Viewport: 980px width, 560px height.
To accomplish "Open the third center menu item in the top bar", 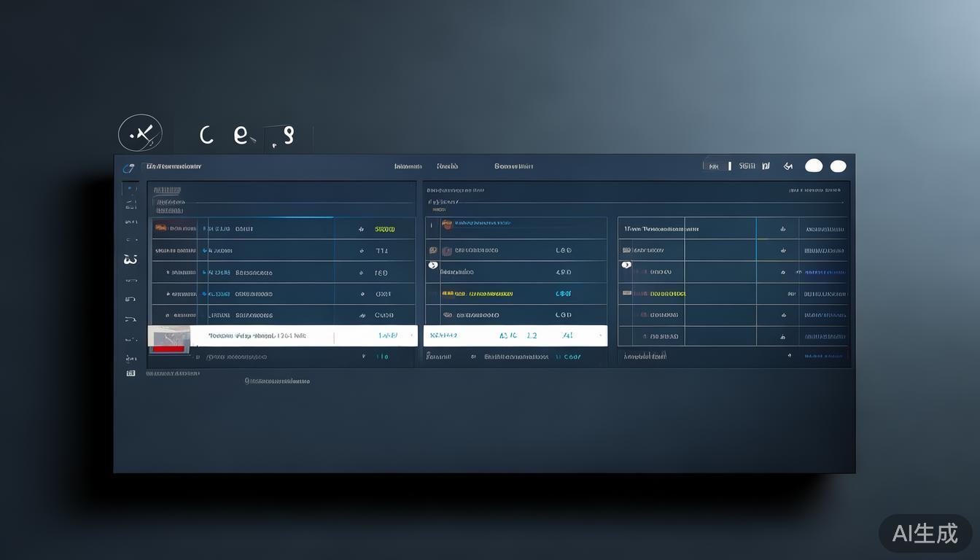I will pos(513,166).
